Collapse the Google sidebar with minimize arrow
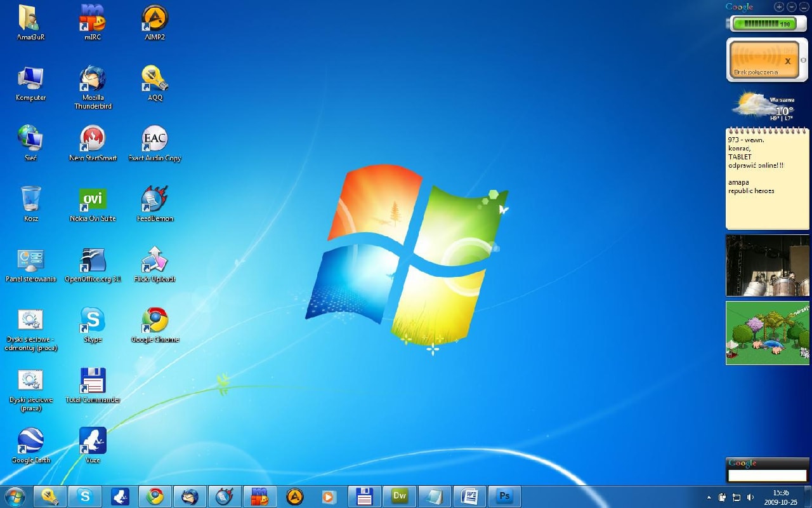 (790, 6)
